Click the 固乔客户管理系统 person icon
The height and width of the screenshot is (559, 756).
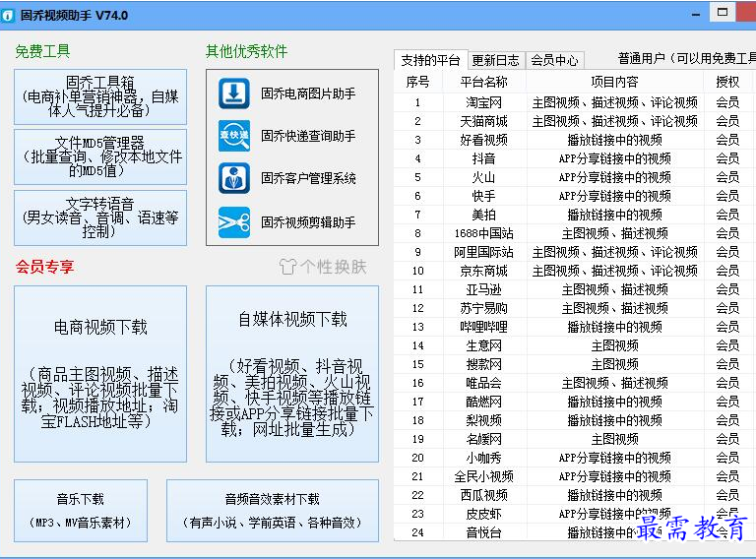point(234,178)
